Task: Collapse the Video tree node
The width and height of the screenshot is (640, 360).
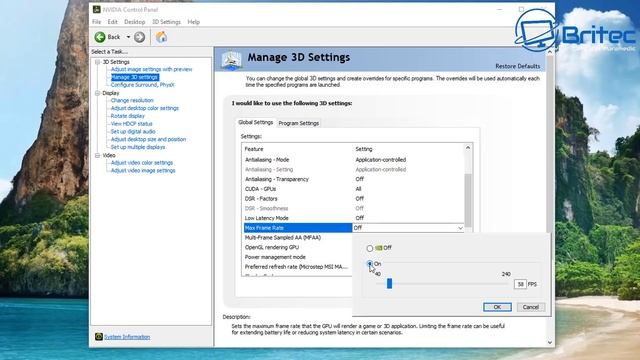Action: click(98, 156)
